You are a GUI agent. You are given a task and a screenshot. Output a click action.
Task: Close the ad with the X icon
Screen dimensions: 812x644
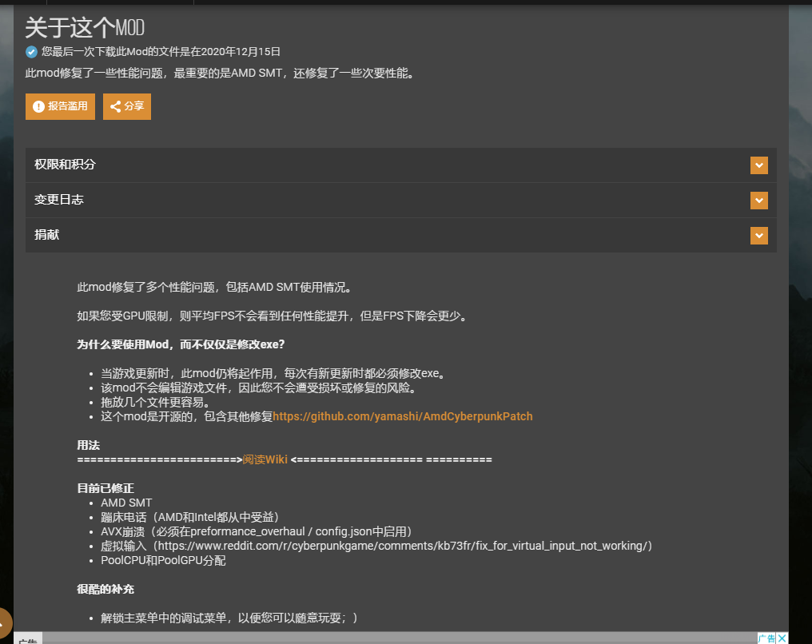coord(782,638)
